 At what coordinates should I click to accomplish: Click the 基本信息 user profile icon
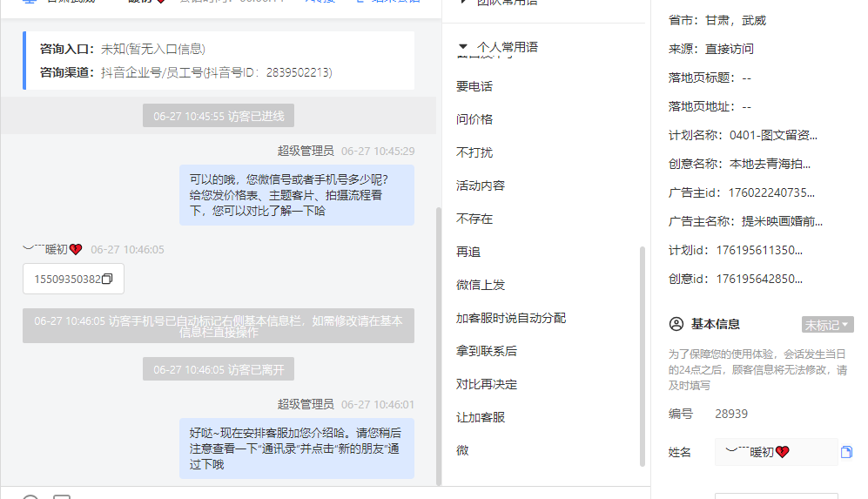point(676,324)
